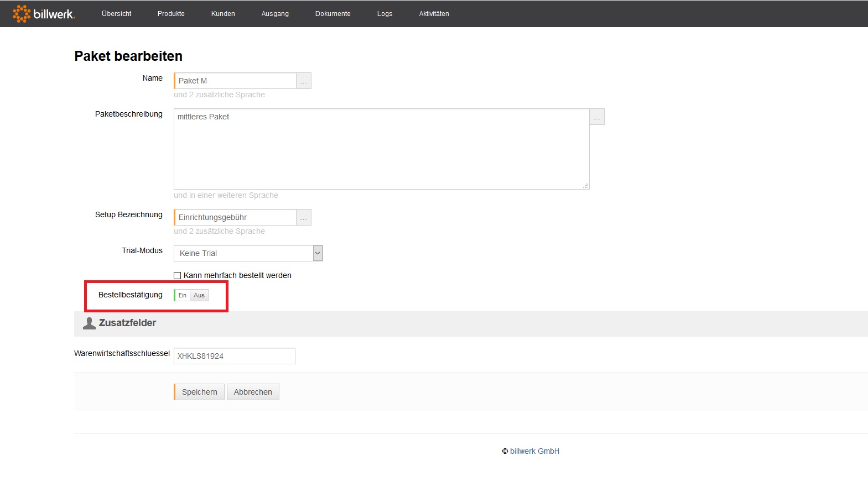The width and height of the screenshot is (868, 487).
Task: Open language options next to Name field
Action: (304, 81)
